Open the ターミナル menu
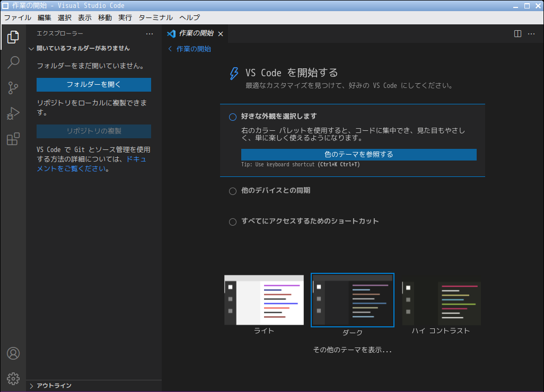This screenshot has height=392, width=544. 155,17
